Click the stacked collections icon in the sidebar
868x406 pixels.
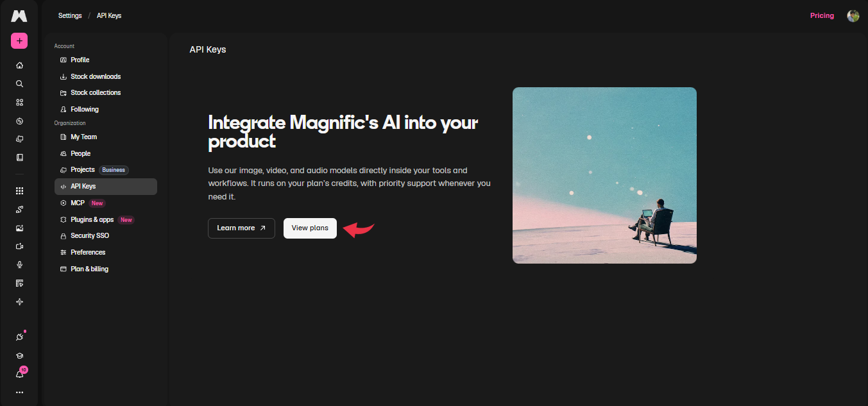pyautogui.click(x=19, y=139)
